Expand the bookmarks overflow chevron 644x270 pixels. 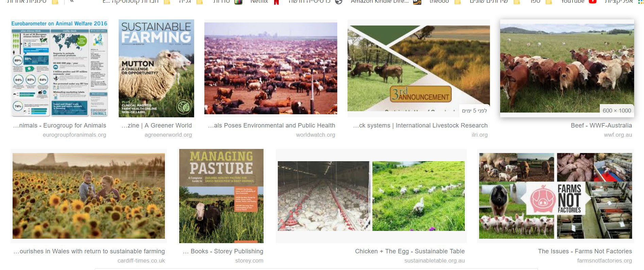72,1
